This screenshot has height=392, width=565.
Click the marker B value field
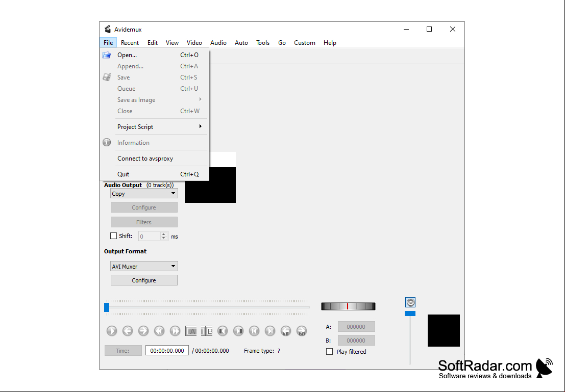click(x=356, y=340)
